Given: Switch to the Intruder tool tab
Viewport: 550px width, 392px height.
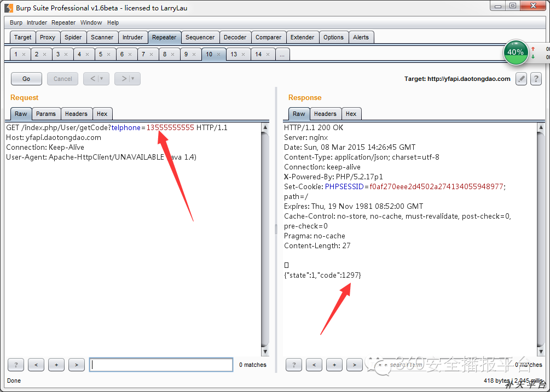Looking at the screenshot, I should point(132,37).
